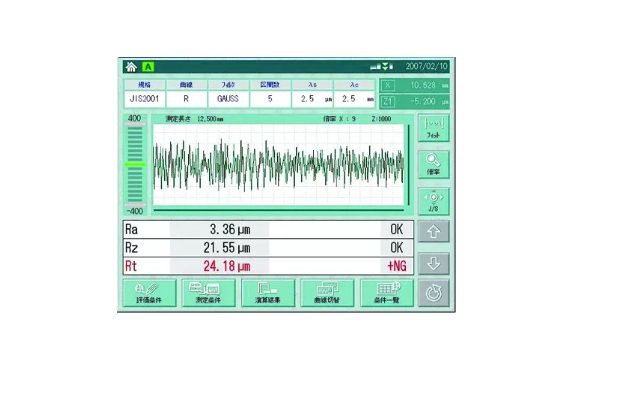622x400 pixels.
Task: Select the J/S joystick button
Action: 434,201
